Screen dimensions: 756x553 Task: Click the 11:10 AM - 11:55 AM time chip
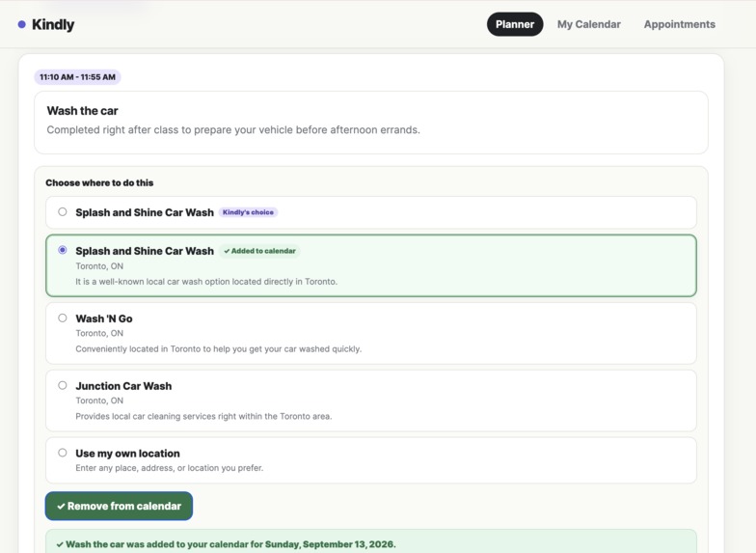click(77, 77)
